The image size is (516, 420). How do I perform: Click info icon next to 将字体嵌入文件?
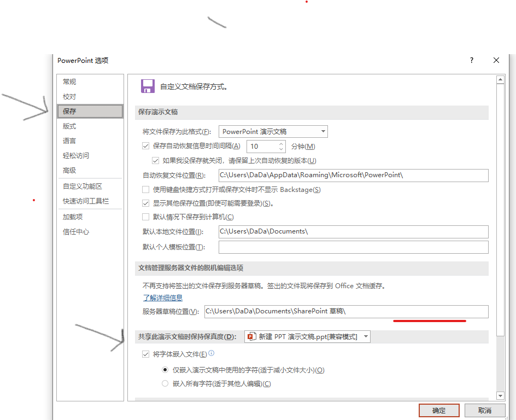212,353
